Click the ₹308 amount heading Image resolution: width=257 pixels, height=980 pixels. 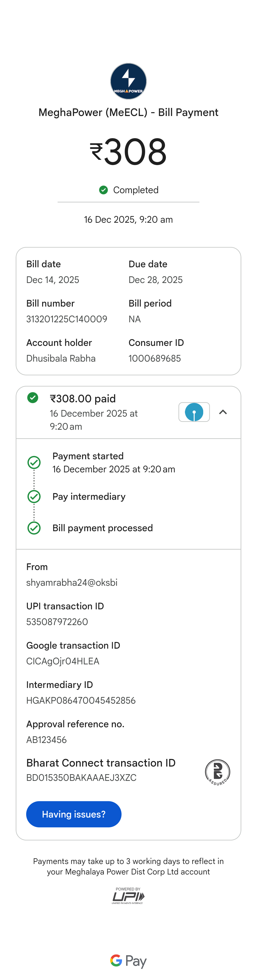[128, 152]
